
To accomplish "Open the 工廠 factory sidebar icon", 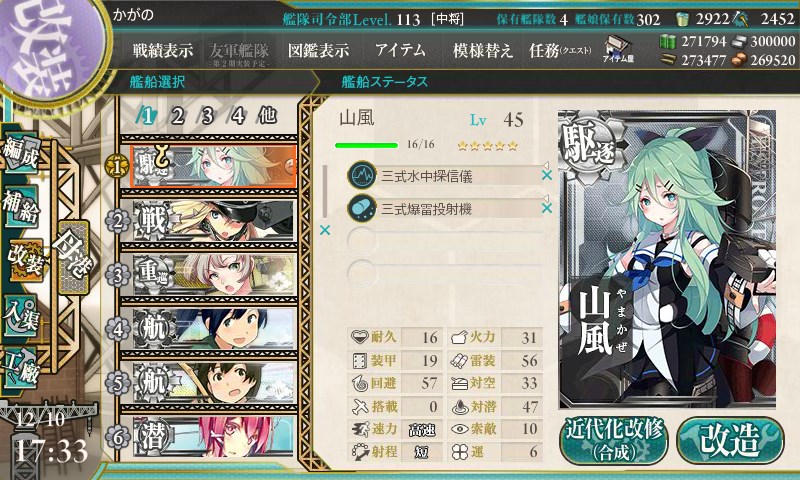I will 21,368.
